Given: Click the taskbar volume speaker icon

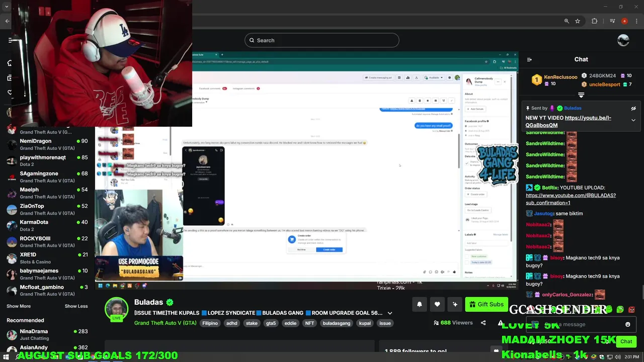Looking at the screenshot, I should (617, 357).
